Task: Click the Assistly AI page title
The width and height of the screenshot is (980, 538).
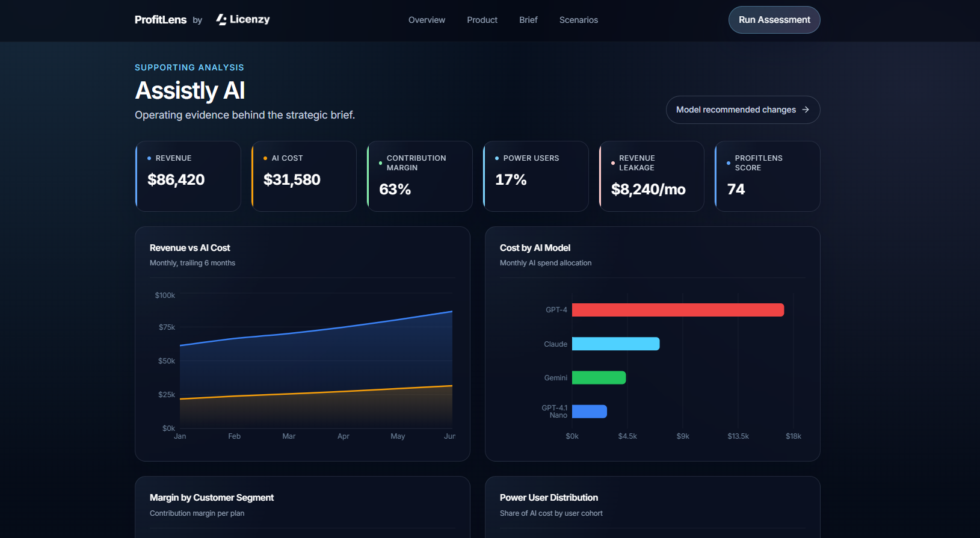Action: (x=190, y=91)
